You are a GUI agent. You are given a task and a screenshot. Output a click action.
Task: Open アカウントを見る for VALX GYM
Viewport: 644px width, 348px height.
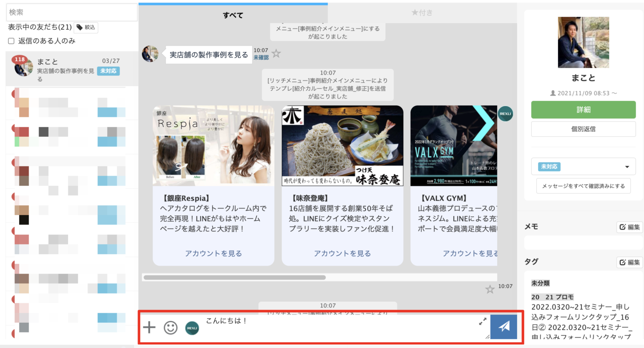(470, 253)
